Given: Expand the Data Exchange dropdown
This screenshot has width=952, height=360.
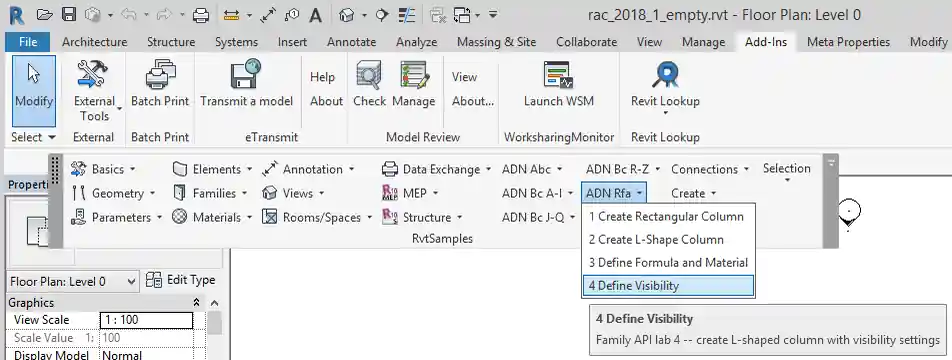Looking at the screenshot, I should coord(437,169).
